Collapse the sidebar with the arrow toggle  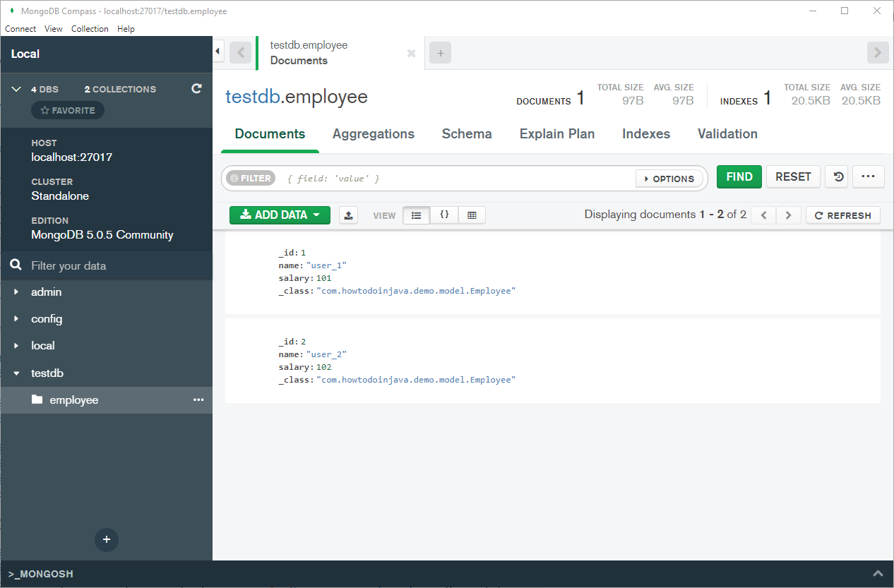coord(218,52)
